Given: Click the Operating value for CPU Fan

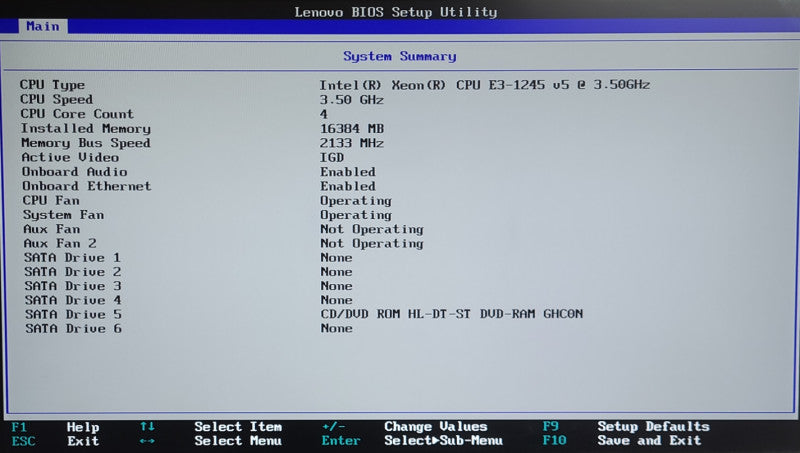Looking at the screenshot, I should tap(356, 201).
